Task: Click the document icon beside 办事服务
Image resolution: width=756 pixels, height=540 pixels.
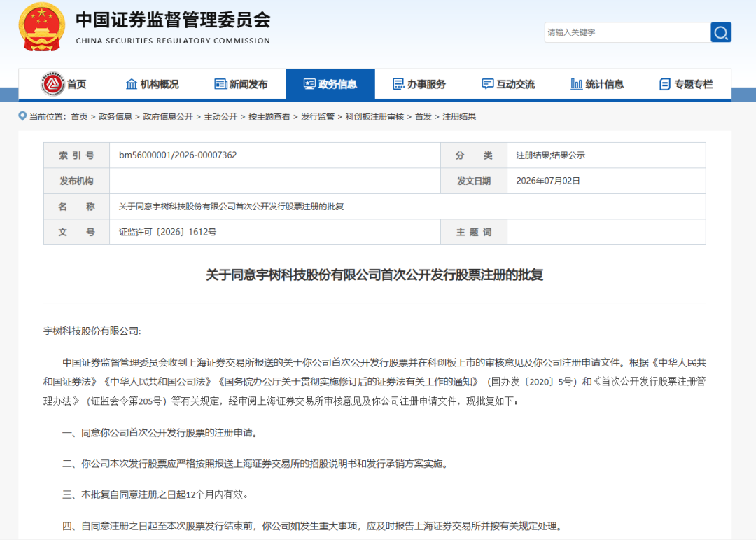Action: click(398, 84)
